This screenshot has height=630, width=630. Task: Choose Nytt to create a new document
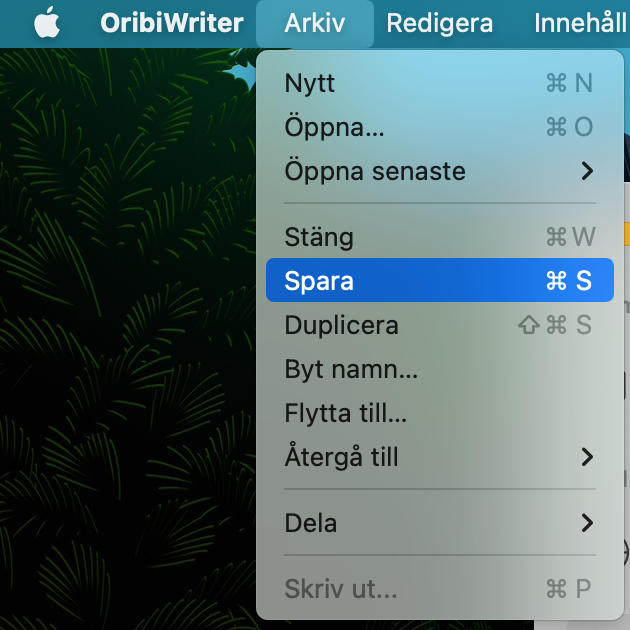pos(440,83)
